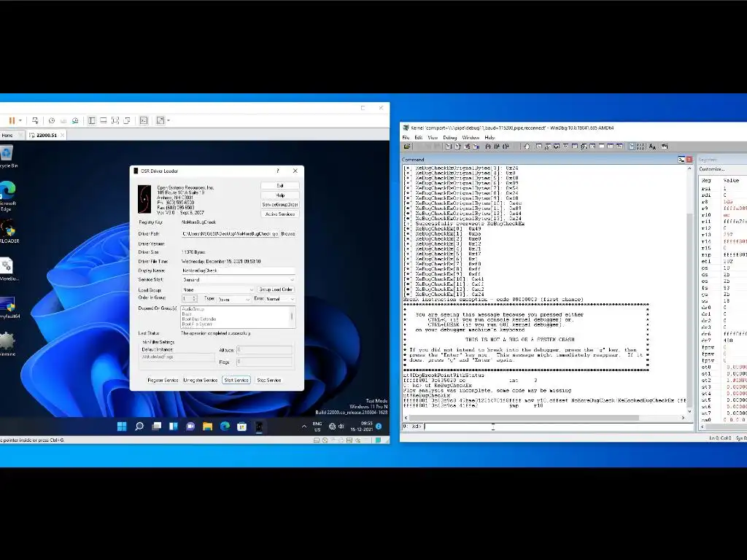Close the WinDbg Command pane
747x560 pixels.
689,160
